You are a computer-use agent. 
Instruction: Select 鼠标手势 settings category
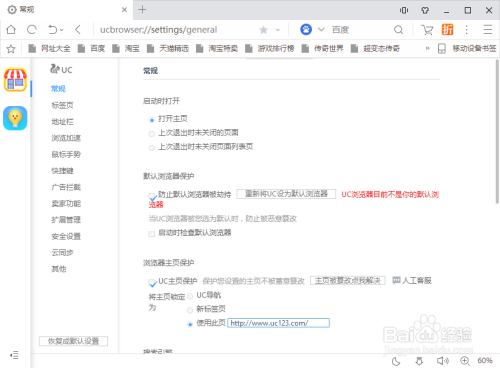(66, 154)
